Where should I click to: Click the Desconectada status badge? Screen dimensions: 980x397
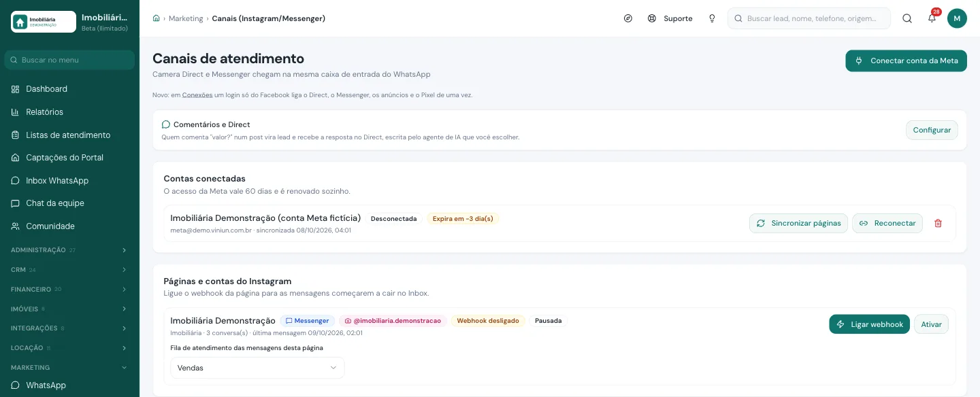click(x=393, y=219)
